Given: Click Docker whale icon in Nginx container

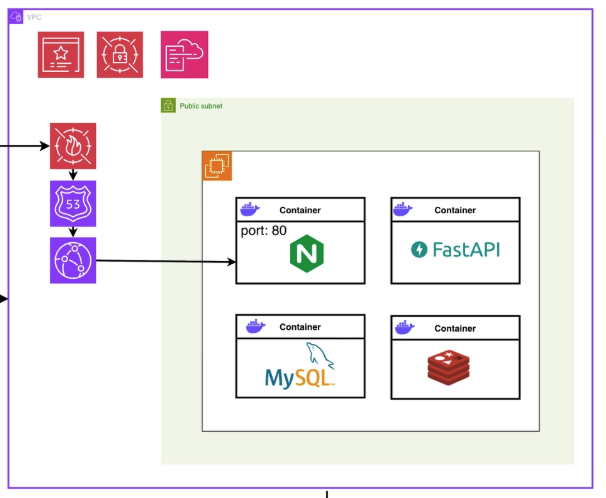Looking at the screenshot, I should click(x=250, y=209).
